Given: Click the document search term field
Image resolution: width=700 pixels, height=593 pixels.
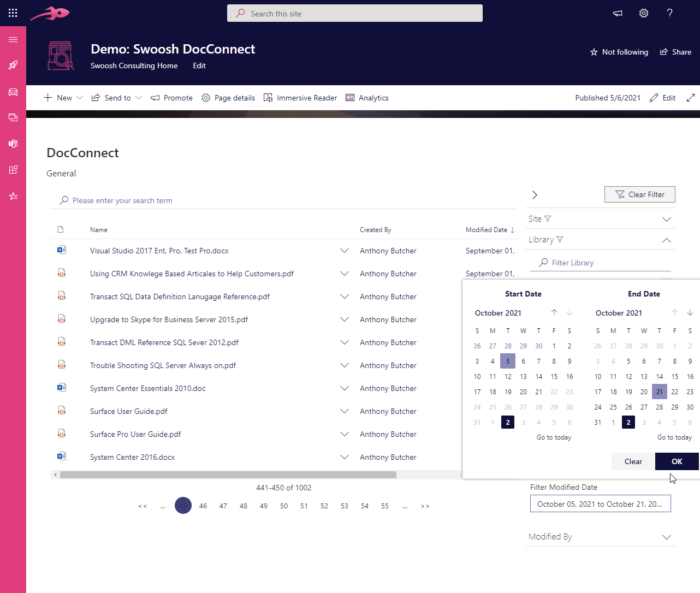Looking at the screenshot, I should click(284, 200).
